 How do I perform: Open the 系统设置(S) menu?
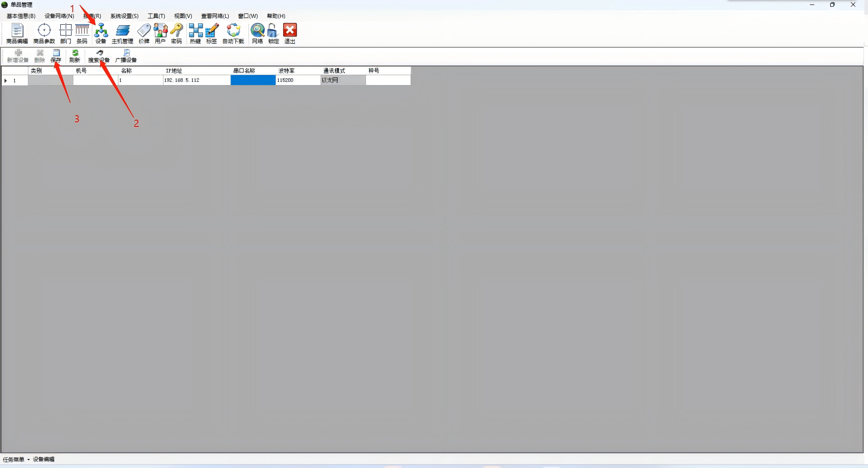(x=124, y=16)
